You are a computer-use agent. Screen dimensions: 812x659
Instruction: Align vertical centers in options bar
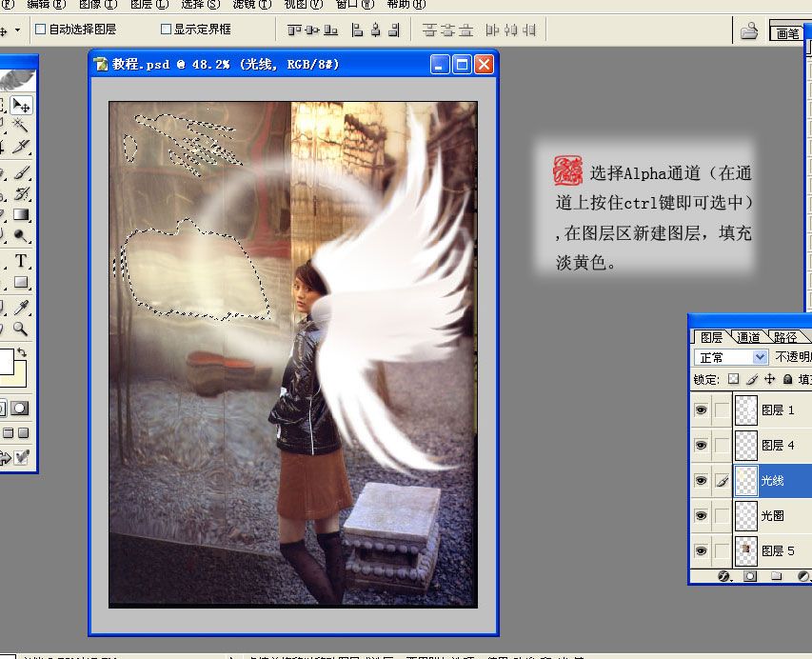click(312, 30)
